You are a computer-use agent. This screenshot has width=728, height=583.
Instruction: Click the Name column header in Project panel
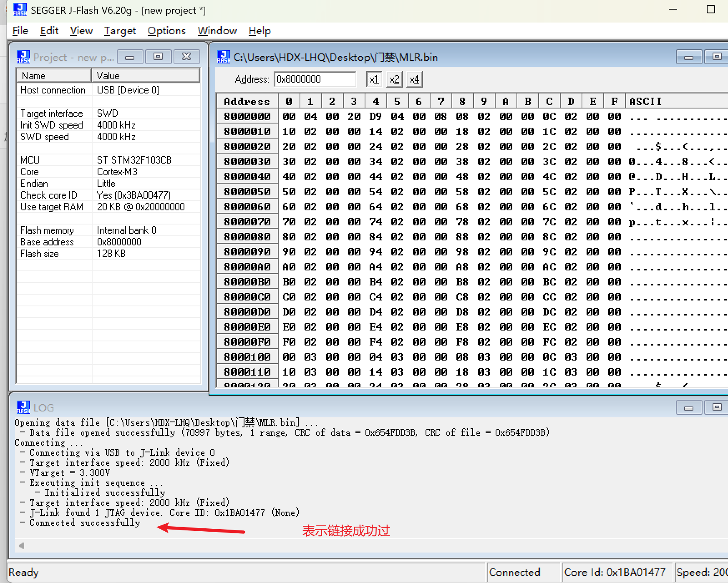(54, 76)
